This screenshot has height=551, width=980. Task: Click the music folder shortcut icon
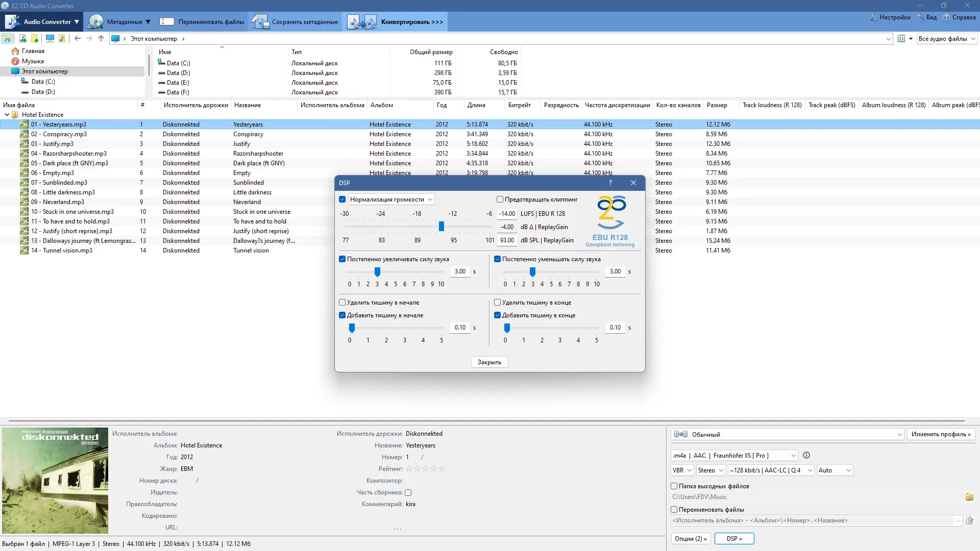click(62, 39)
